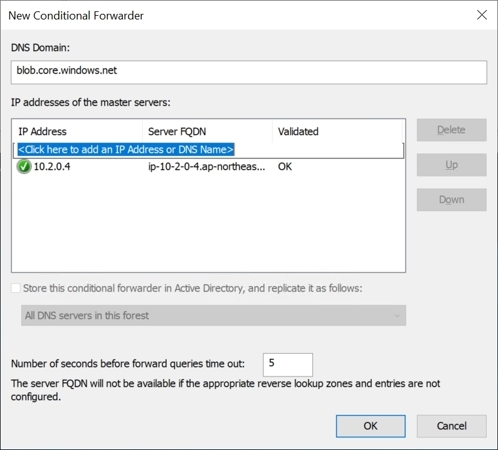The image size is (498, 450).
Task: Click the Up button
Action: (451, 165)
